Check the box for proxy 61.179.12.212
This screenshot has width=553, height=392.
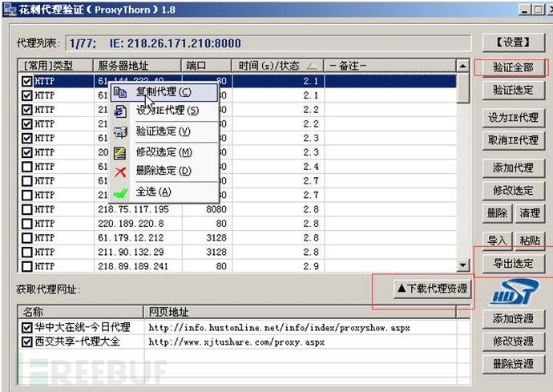click(26, 238)
